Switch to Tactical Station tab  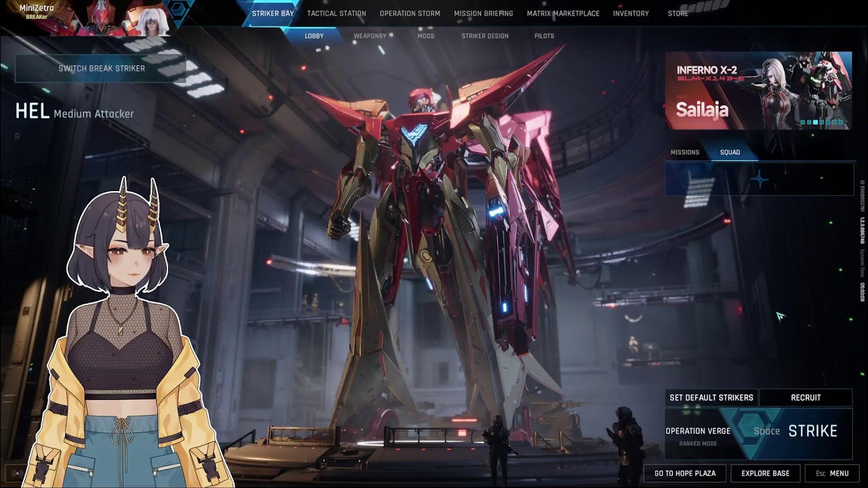336,14
